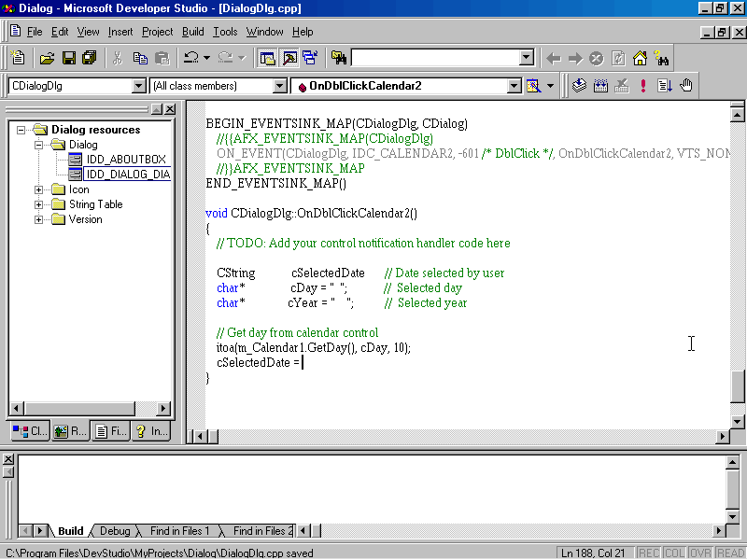The height and width of the screenshot is (560, 747).
Task: Close the workspace pane with its X button
Action: click(170, 109)
